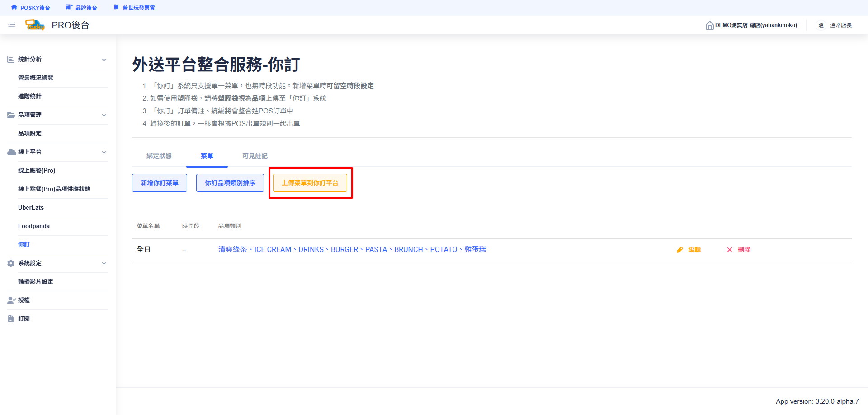Click the 時間段 column header
Image resolution: width=868 pixels, height=415 pixels.
(x=191, y=226)
